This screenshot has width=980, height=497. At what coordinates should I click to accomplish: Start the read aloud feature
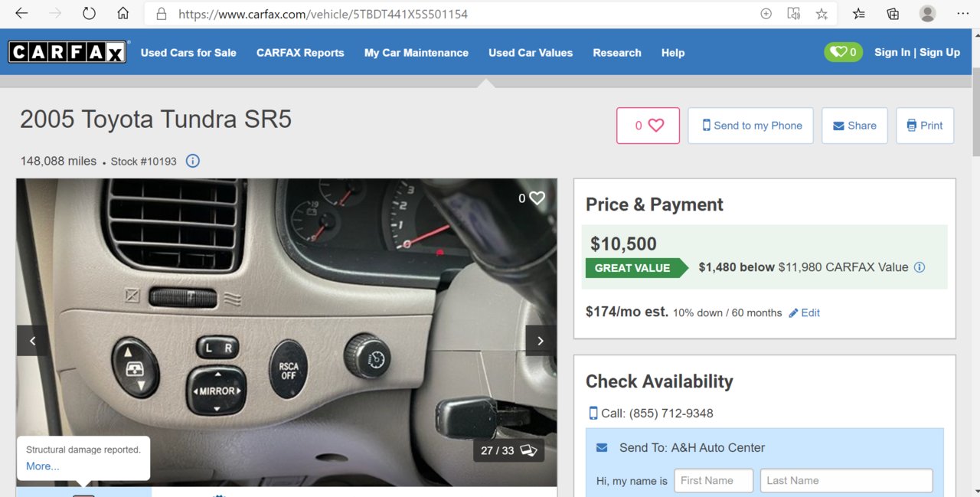(794, 14)
